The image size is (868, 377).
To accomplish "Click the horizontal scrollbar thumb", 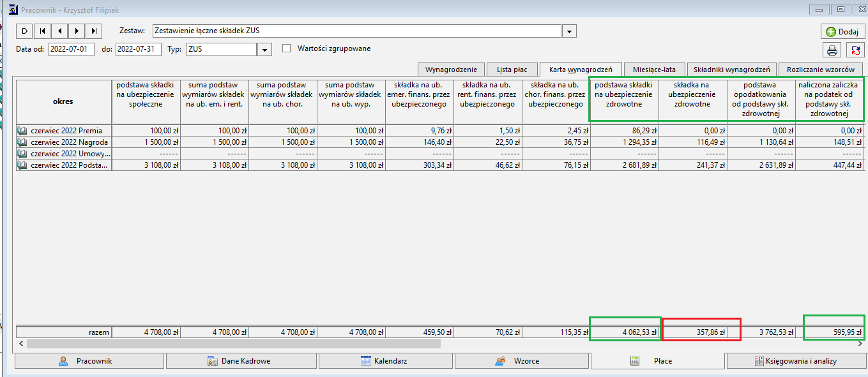I will pos(233,343).
